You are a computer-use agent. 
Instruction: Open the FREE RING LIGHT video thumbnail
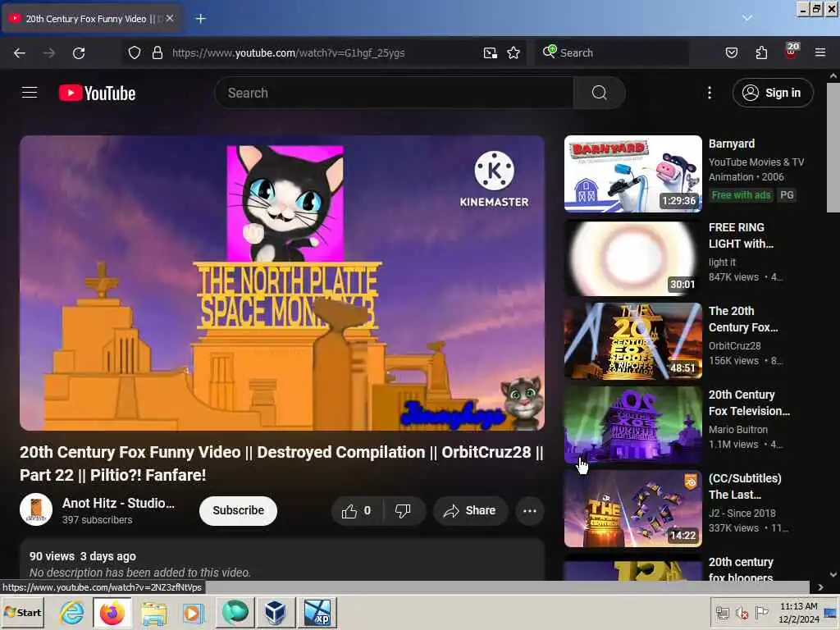click(x=632, y=258)
